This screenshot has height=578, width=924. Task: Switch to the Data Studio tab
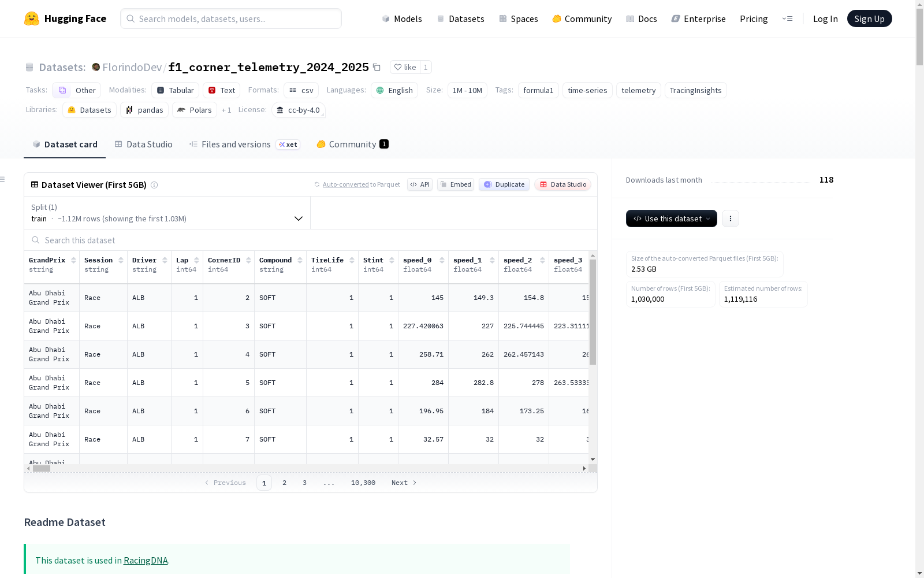144,144
